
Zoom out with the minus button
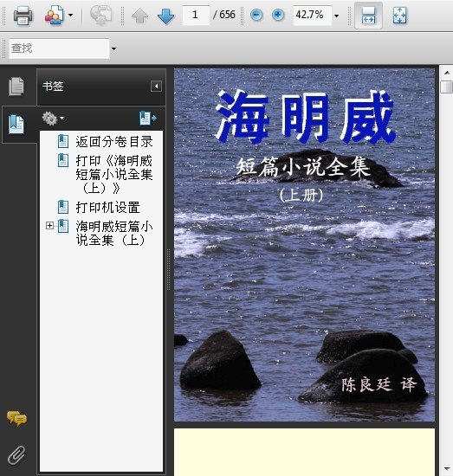point(256,15)
